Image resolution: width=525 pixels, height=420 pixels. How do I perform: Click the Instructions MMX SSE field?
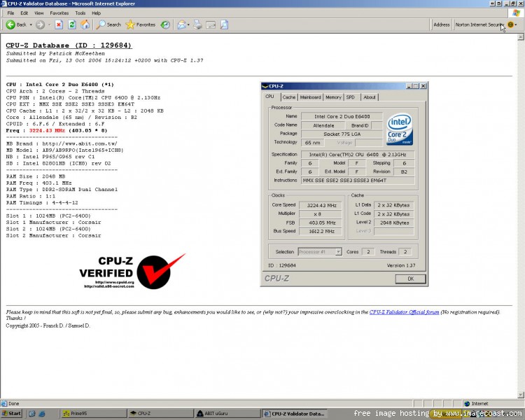[358, 181]
